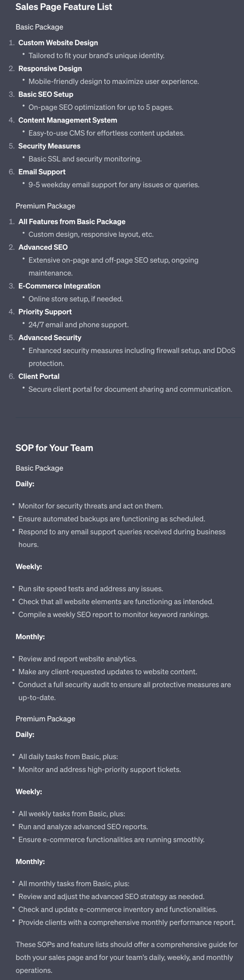Click the 24/7 email and phone support bullet

click(78, 325)
